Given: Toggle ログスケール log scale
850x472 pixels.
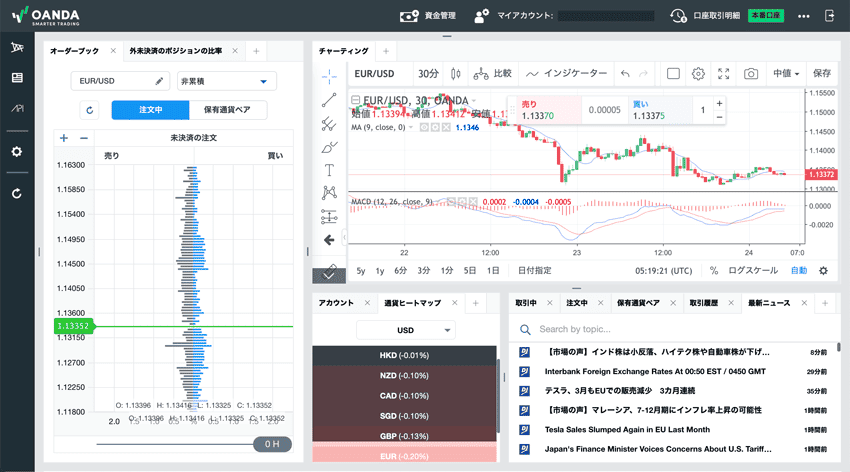Looking at the screenshot, I should pyautogui.click(x=753, y=270).
